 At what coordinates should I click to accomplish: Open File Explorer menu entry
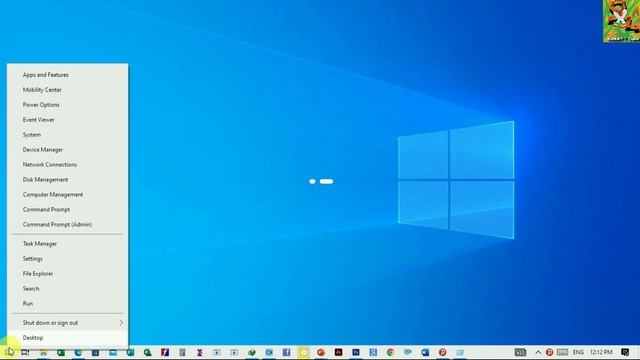pyautogui.click(x=67, y=274)
